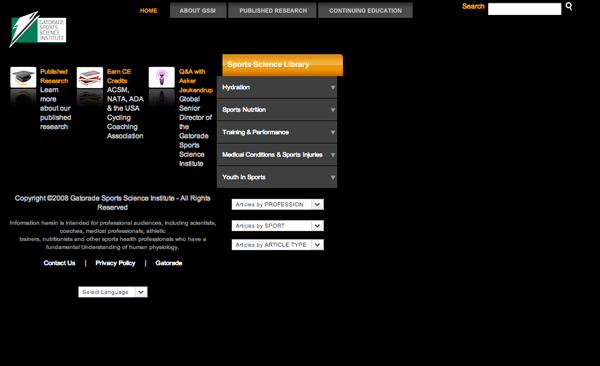This screenshot has width=600, height=366.
Task: Click the 'Copyright ©2008 Gatorade Sports Science Institute' text
Action: (112, 203)
